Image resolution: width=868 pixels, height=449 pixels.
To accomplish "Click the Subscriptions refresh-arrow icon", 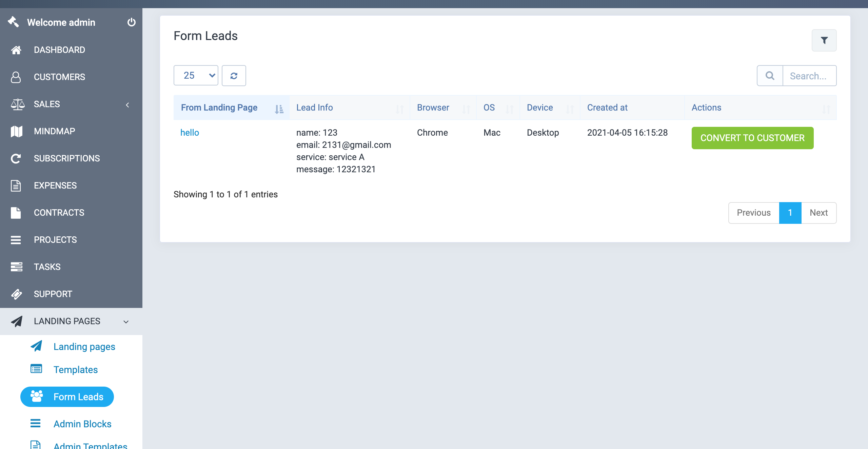I will 16,158.
